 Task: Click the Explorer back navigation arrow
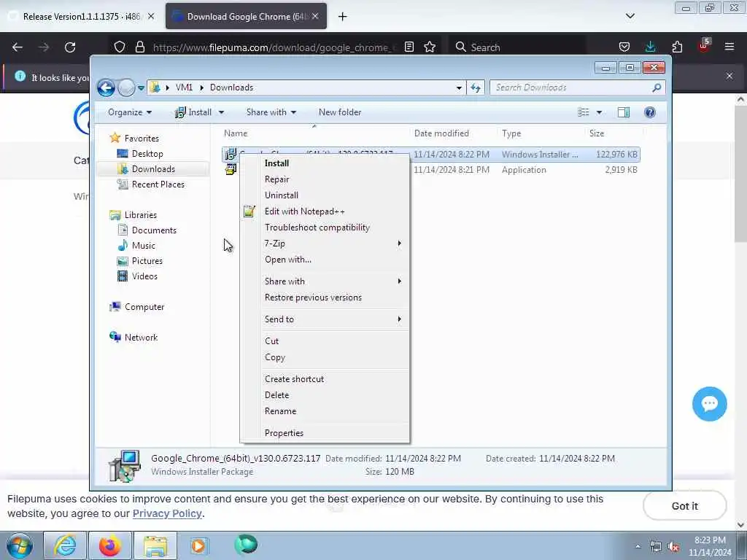point(106,87)
